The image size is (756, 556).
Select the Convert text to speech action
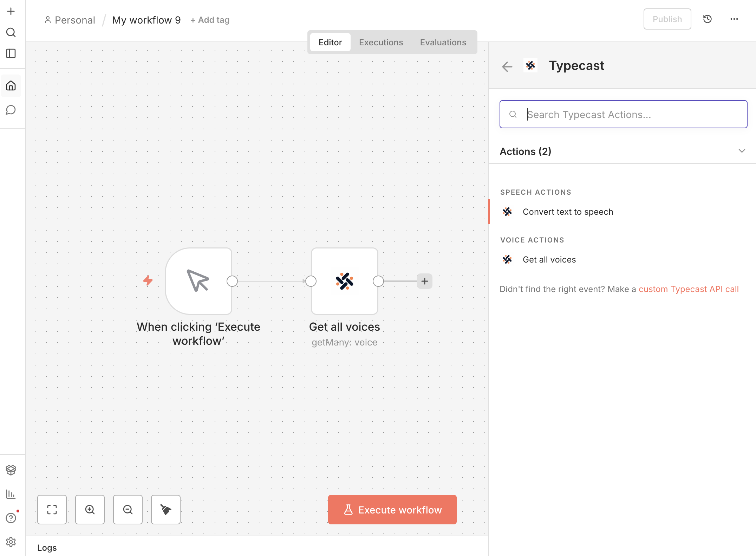tap(568, 212)
